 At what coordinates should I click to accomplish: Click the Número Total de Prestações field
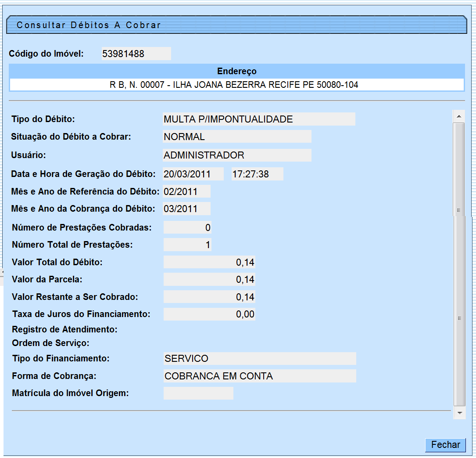point(187,245)
